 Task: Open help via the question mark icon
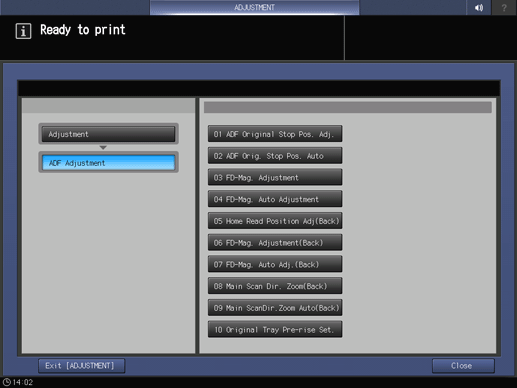504,7
